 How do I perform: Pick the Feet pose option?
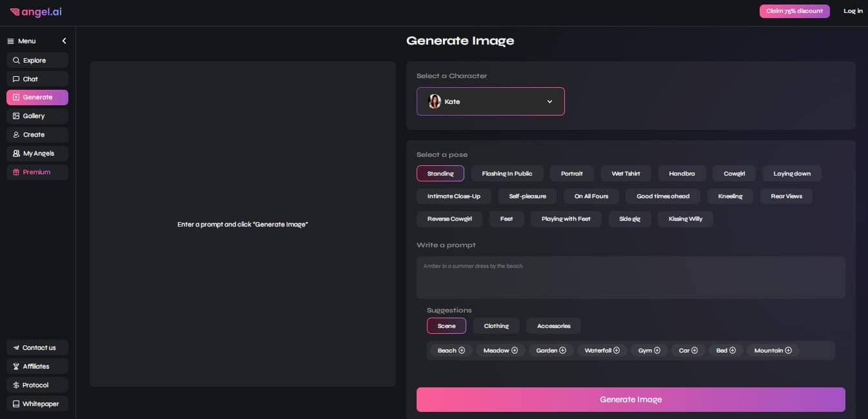(x=507, y=219)
